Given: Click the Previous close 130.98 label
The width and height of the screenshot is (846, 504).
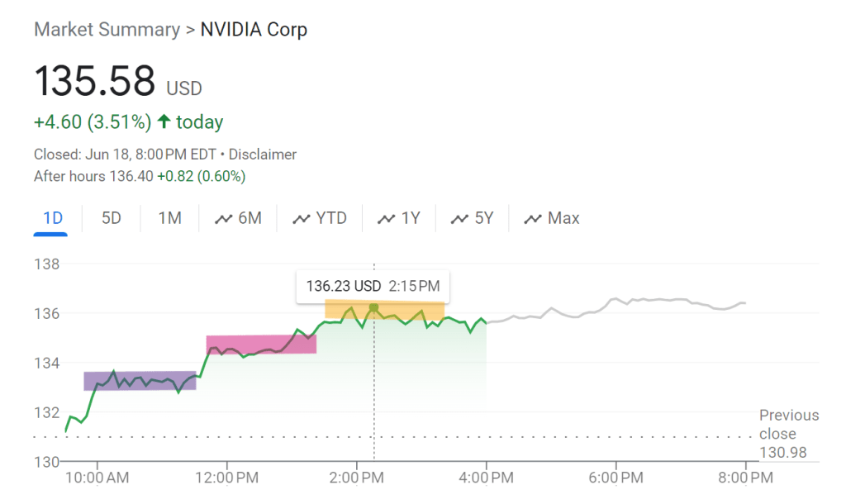Looking at the screenshot, I should tap(788, 434).
